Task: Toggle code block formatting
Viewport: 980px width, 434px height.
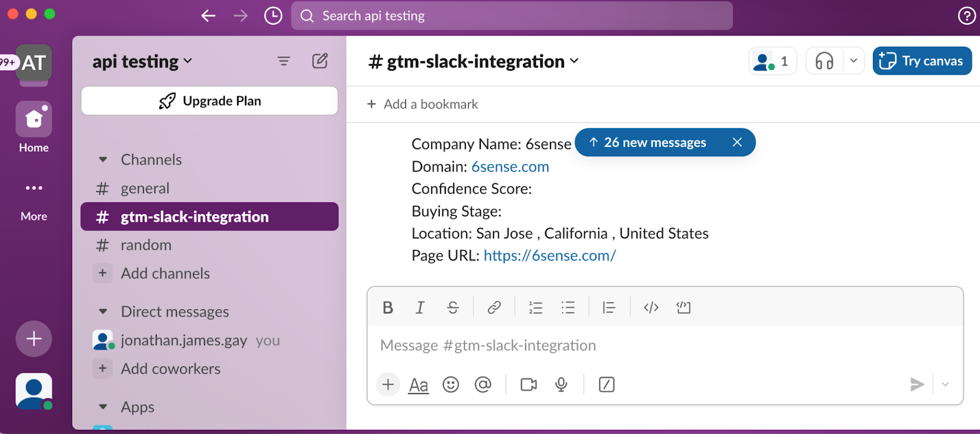Action: 684,308
